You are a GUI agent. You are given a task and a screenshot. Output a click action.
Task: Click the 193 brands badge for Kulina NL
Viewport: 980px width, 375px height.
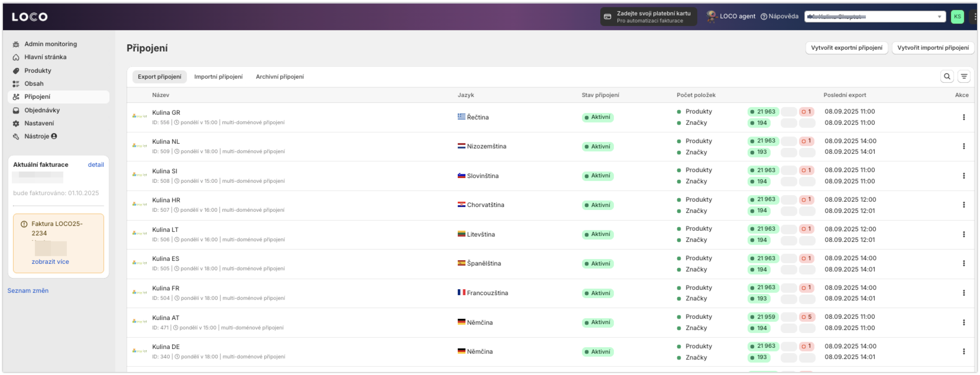[x=759, y=152]
